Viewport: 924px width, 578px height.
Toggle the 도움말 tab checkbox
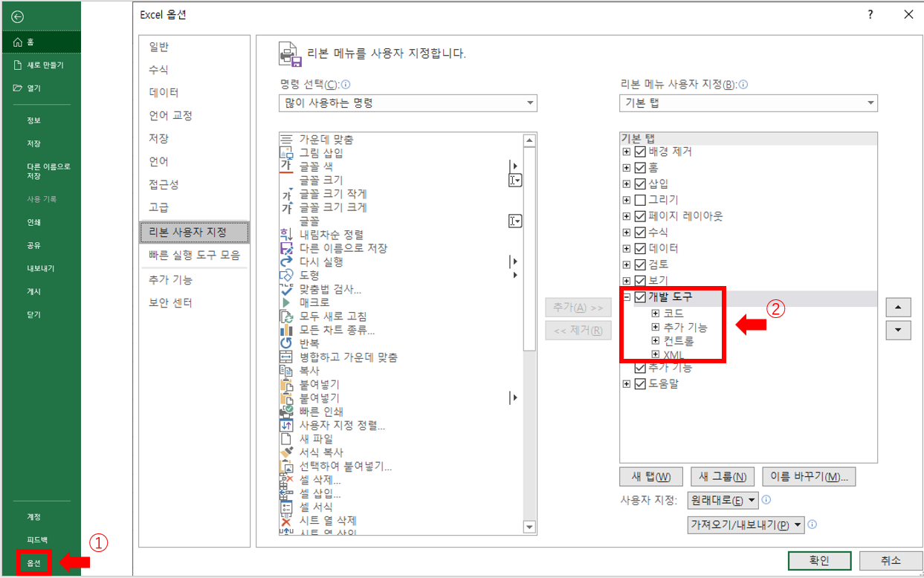[x=640, y=384]
